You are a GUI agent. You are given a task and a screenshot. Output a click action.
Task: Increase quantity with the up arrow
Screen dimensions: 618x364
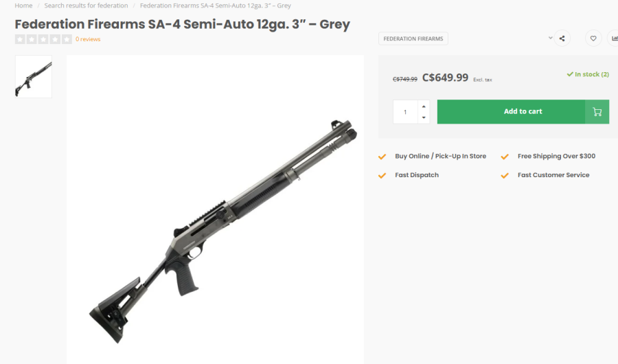[x=424, y=106]
